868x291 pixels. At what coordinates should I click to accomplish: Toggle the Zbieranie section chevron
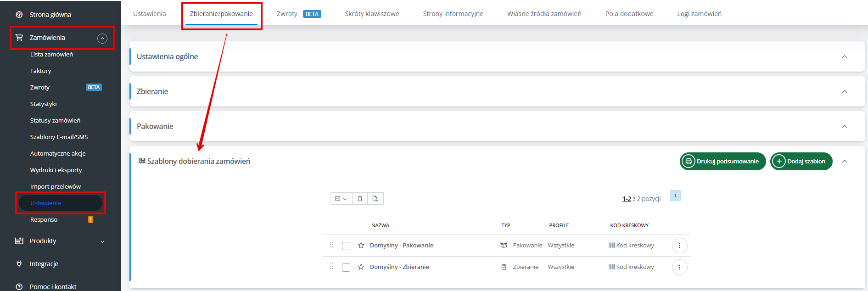pos(845,91)
